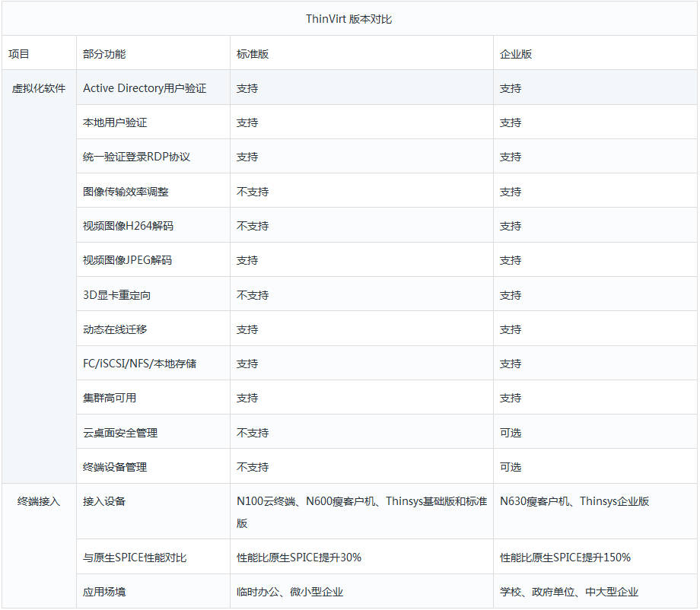Click standard '支持' in 集群高可用 row
The width and height of the screenshot is (700, 610).
[247, 398]
